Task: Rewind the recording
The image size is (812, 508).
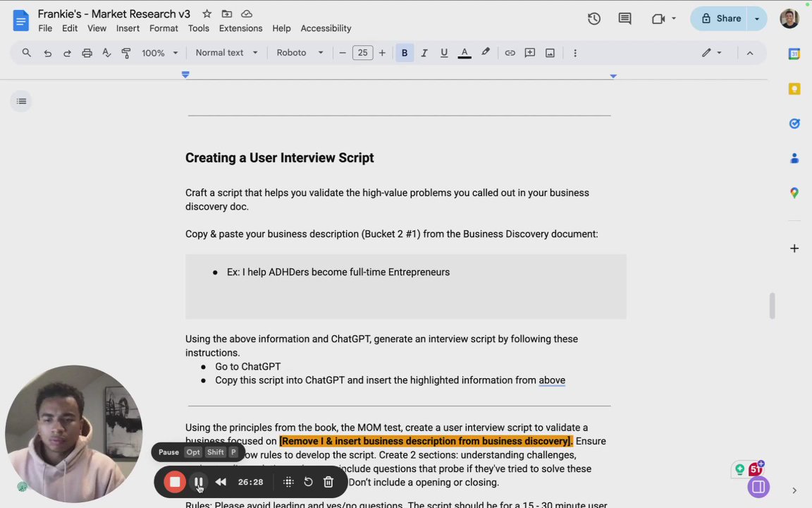Action: coord(221,482)
